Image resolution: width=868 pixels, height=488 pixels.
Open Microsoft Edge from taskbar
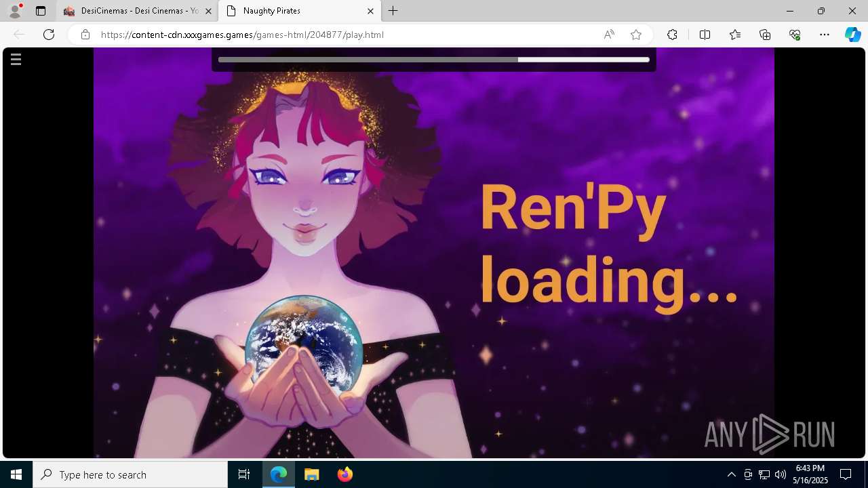pyautogui.click(x=279, y=474)
